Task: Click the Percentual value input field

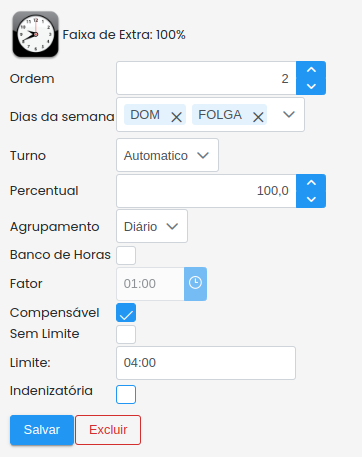Action: (206, 191)
